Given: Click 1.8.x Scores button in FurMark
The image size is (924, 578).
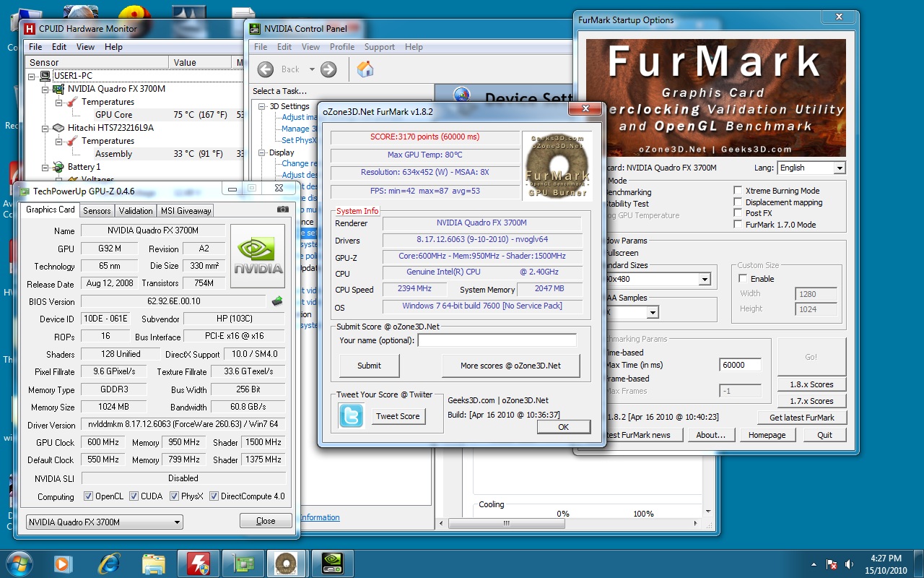Looking at the screenshot, I should pos(811,384).
